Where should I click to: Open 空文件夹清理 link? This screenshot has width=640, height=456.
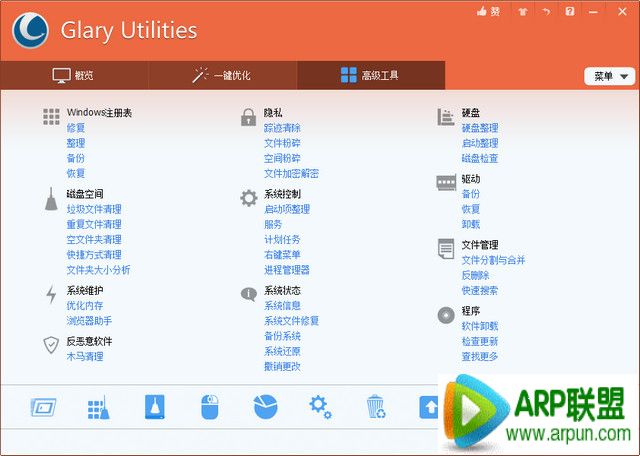(x=94, y=239)
